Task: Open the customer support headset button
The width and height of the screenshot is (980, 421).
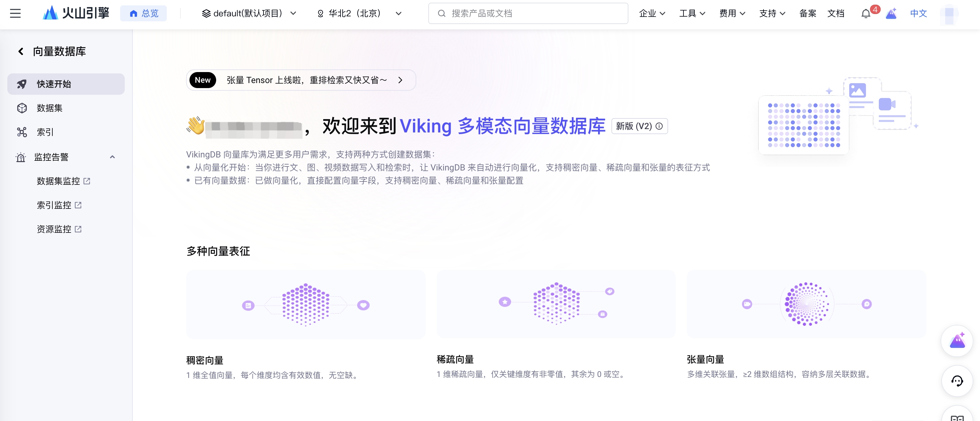Action: pyautogui.click(x=957, y=381)
